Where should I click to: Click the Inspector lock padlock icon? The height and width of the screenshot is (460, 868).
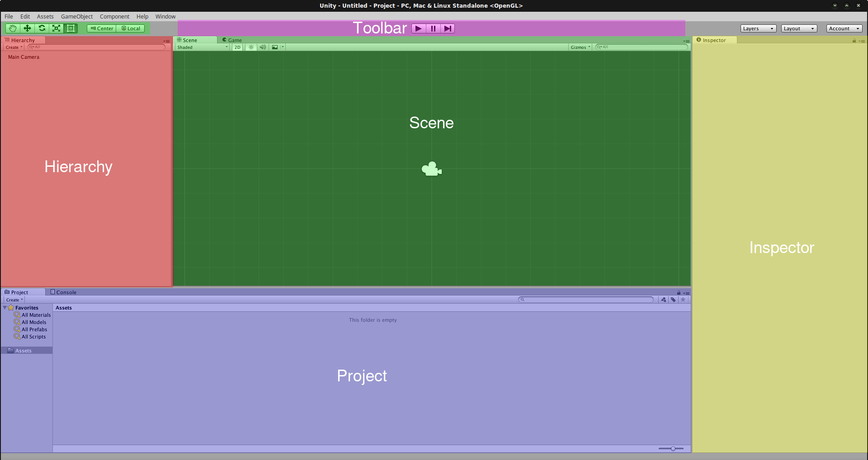point(854,40)
